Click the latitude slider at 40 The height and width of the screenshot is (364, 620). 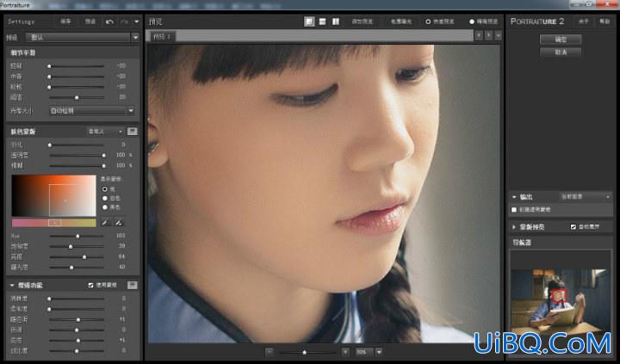tap(77, 267)
